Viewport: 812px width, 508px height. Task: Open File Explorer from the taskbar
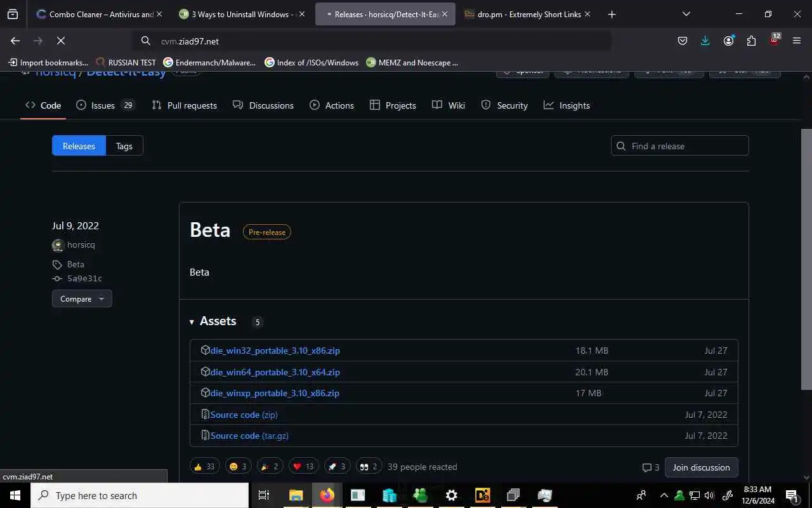[296, 495]
